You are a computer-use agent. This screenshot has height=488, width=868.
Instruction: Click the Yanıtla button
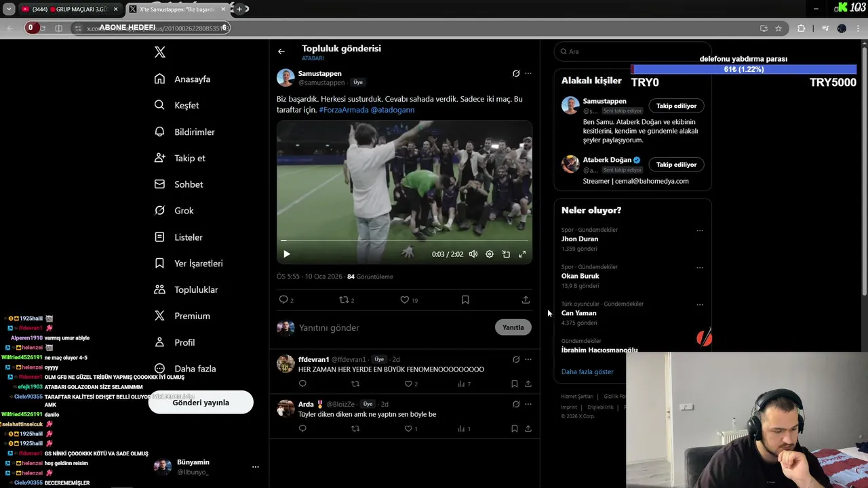[x=513, y=327]
